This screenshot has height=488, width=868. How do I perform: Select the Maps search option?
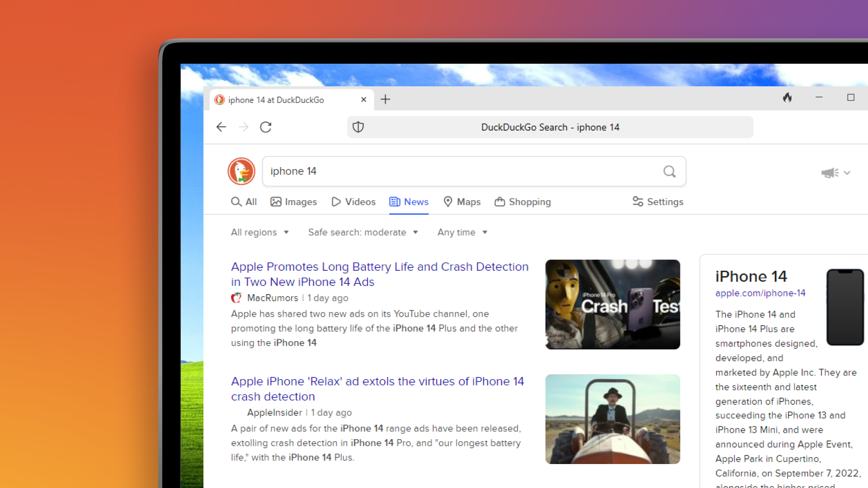click(x=462, y=202)
